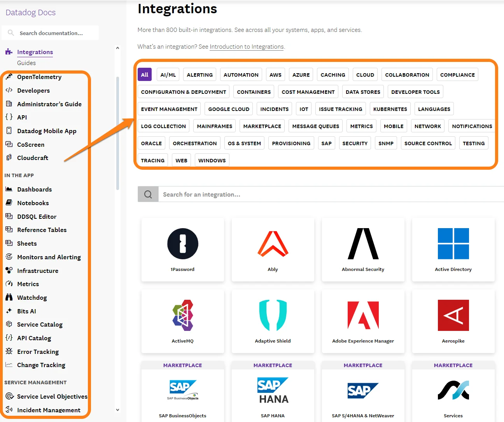The image size is (504, 422).
Task: Select the GOOGLE CLOUD filter
Action: [x=229, y=109]
